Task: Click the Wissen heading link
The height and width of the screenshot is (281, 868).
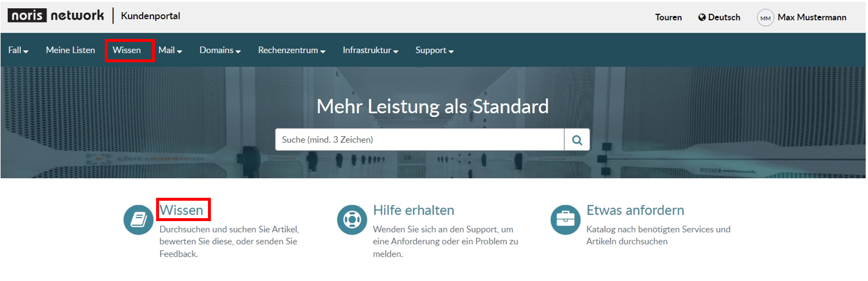Action: pyautogui.click(x=182, y=210)
